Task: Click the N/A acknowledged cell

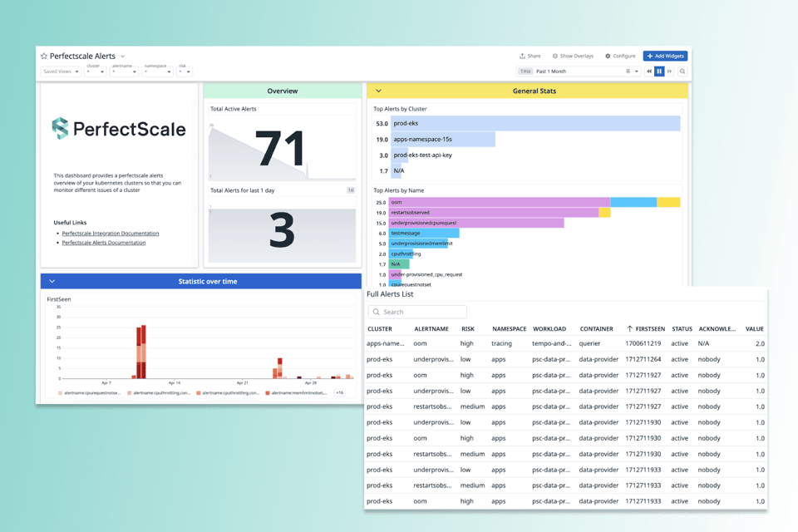Action: 703,343
